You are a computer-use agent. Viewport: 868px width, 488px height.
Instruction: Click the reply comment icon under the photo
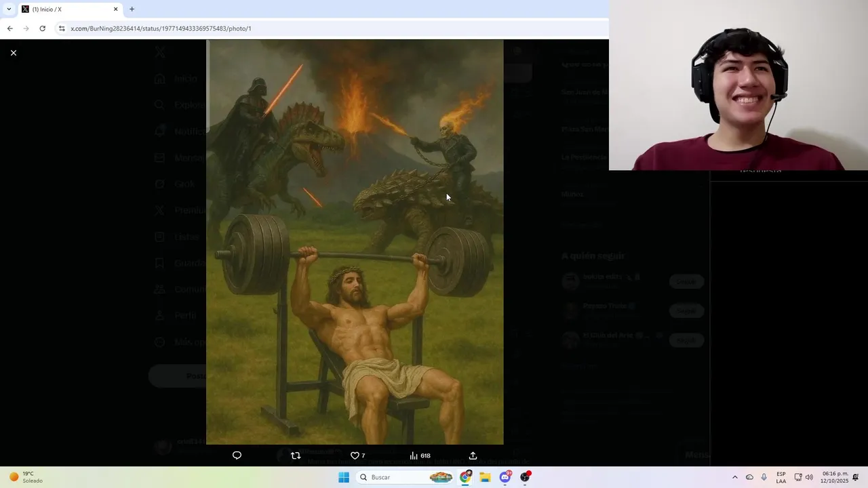tap(237, 455)
